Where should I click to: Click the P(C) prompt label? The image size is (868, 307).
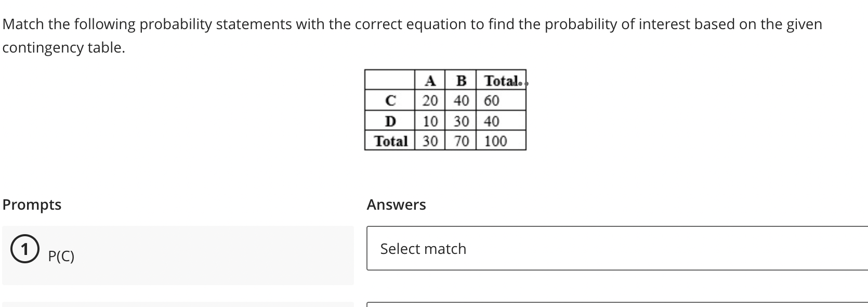pyautogui.click(x=61, y=255)
